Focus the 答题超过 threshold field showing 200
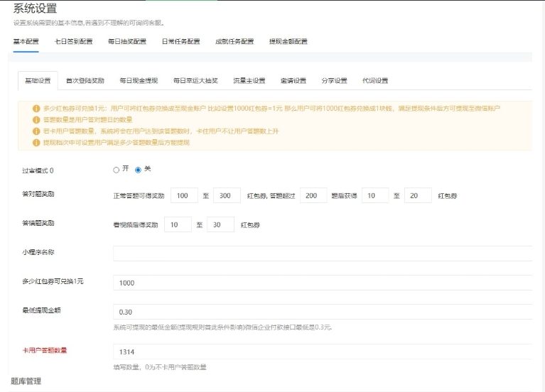 [x=313, y=196]
